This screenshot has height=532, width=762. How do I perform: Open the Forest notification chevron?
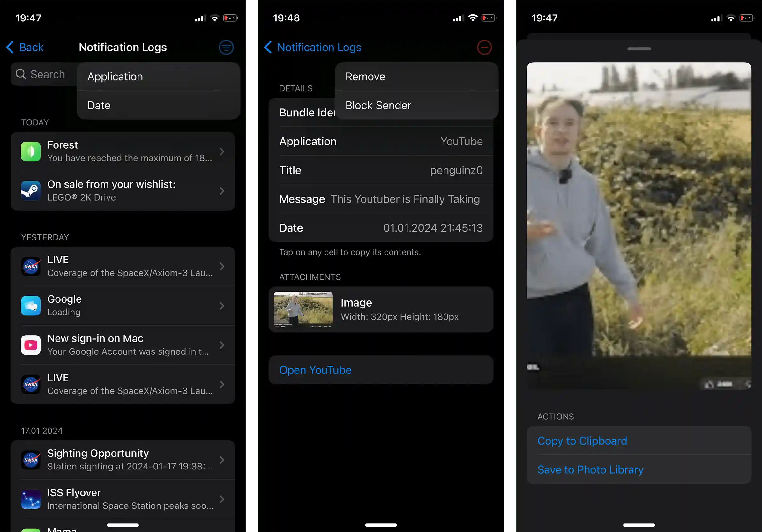[x=222, y=151]
